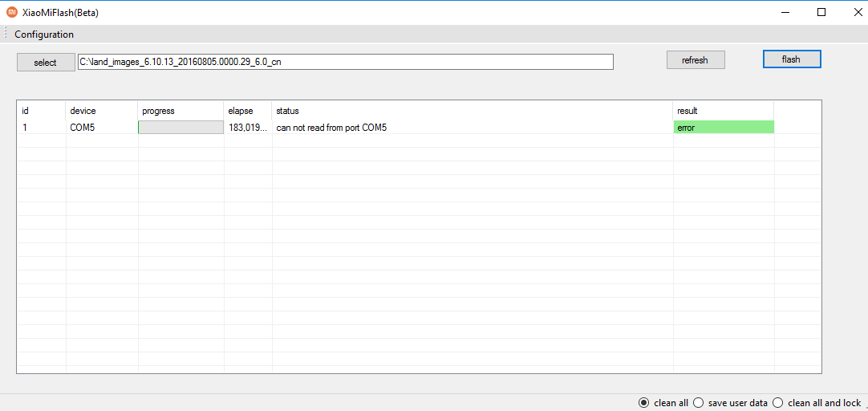Click the XiaoMiFlash orange app icon
The image size is (868, 411).
point(11,12)
